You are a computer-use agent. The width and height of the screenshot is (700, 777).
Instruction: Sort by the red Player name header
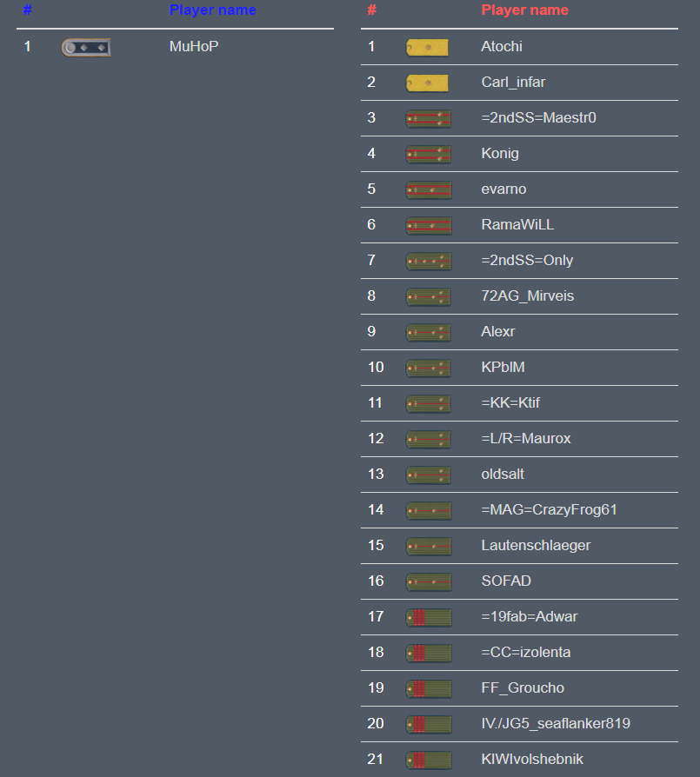tap(524, 10)
